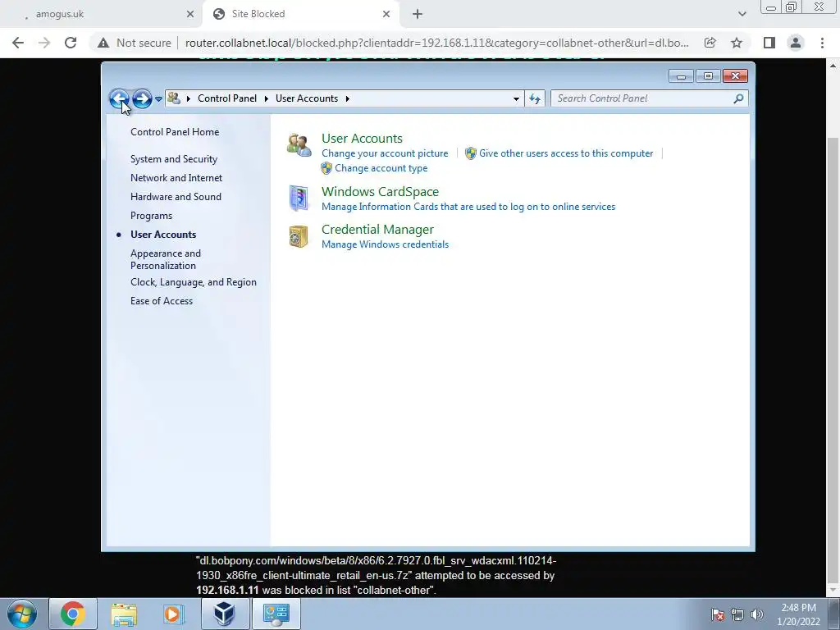The image size is (840, 630).
Task: Select the Site Blocked browser tab
Action: (x=300, y=14)
